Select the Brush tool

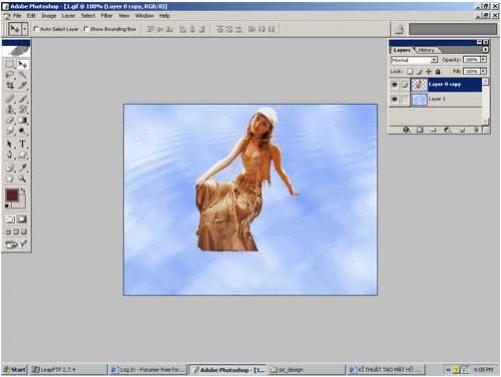coord(23,99)
